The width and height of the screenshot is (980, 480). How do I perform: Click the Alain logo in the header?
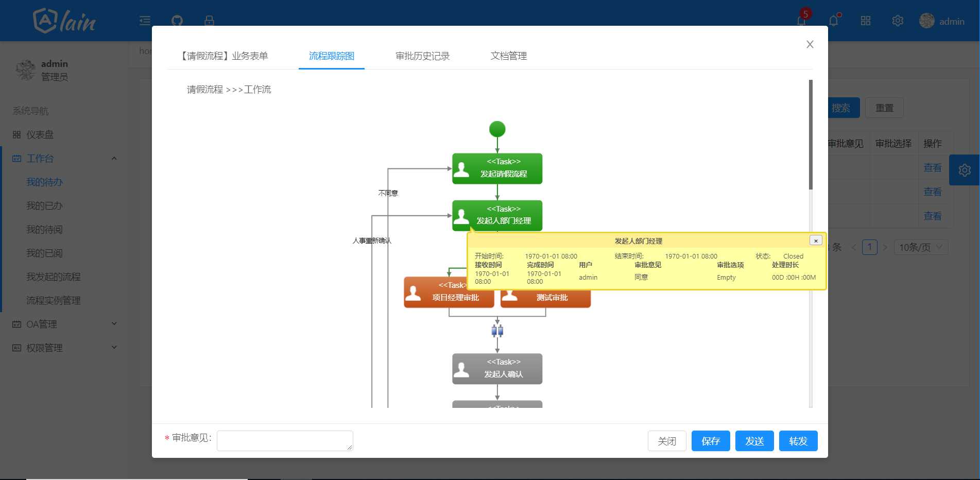click(64, 21)
